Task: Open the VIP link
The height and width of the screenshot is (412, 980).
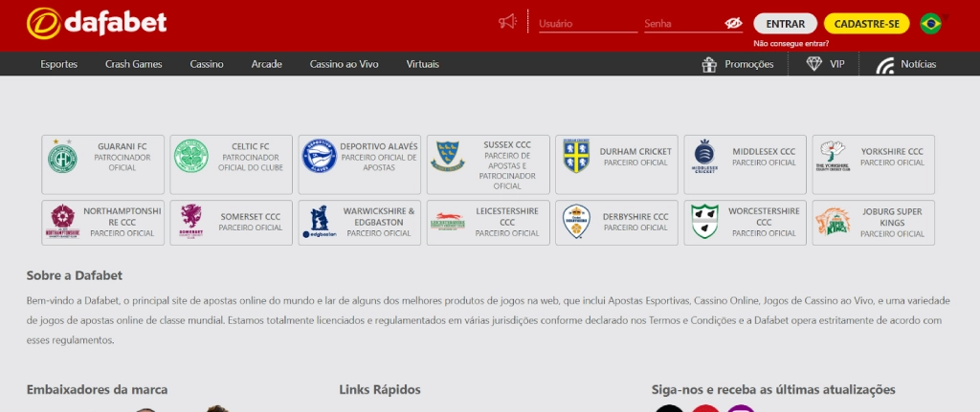Action: click(836, 64)
